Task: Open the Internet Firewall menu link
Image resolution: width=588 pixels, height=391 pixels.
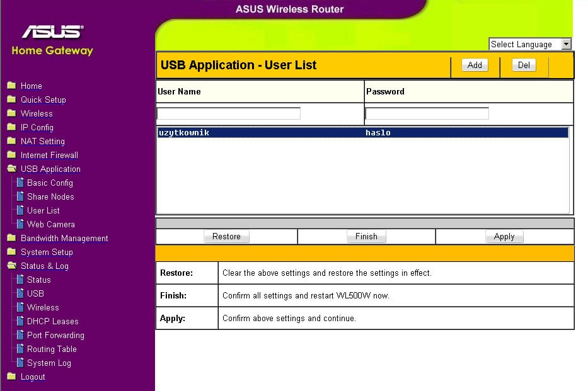Action: tap(50, 155)
